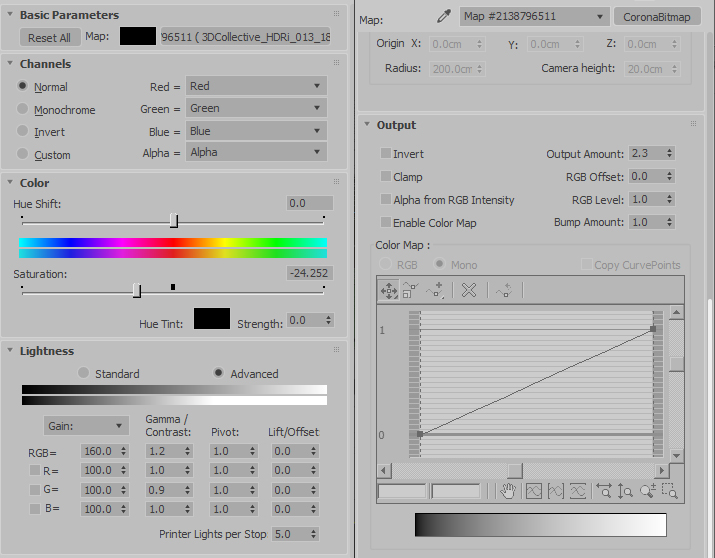Pick the map eyedropper icon
Viewport: 715px width, 558px height.
pos(443,16)
